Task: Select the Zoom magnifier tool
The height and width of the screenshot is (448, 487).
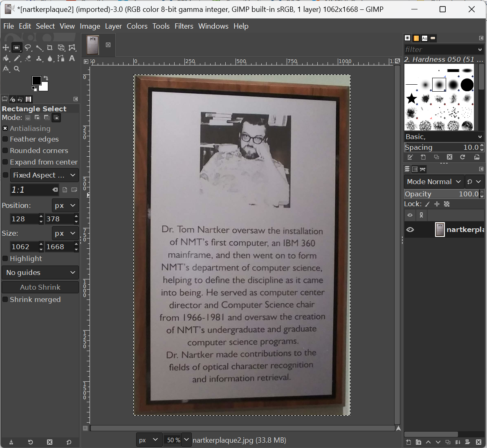Action: [x=17, y=69]
